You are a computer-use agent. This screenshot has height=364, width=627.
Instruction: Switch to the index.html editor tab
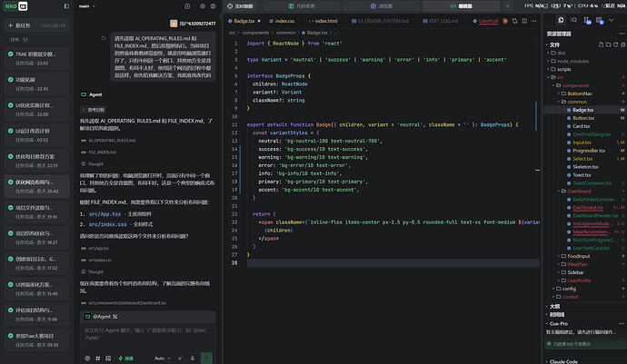point(323,21)
